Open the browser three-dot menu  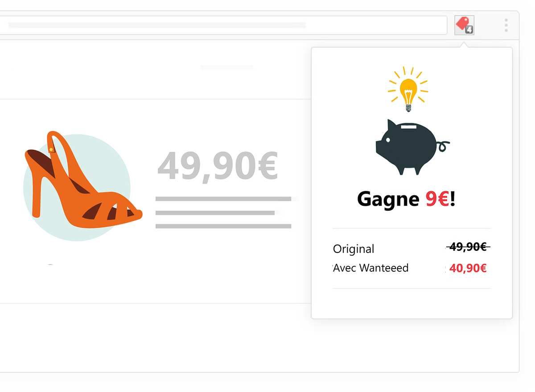[x=506, y=25]
